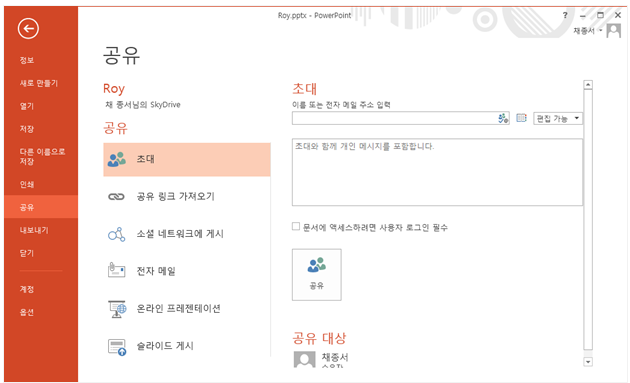Viewport: 630px width, 383px height.
Task: Click the chain link icon for 공유 링크 가져오기
Action: tap(117, 197)
